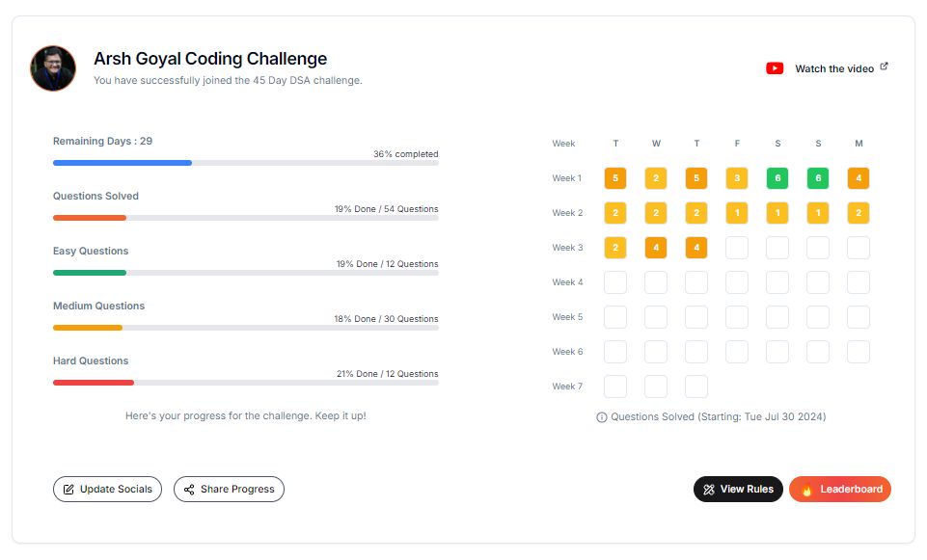The width and height of the screenshot is (927, 560).
Task: Open the external link icon beside Watch the video
Action: 884,67
